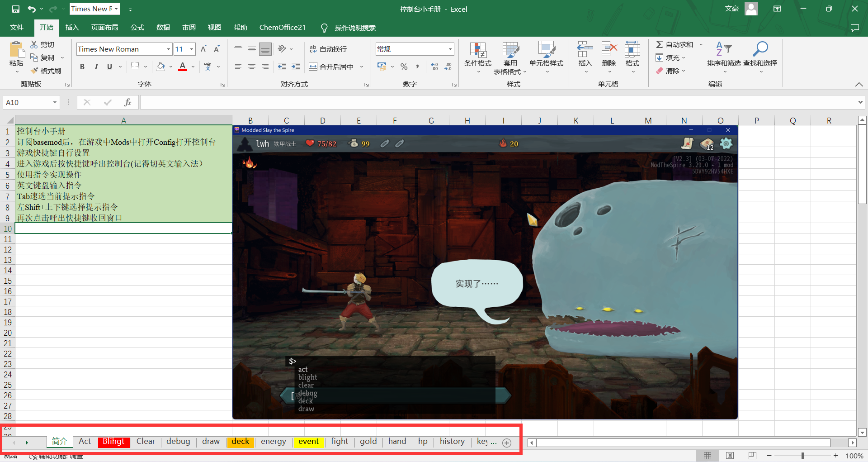868x462 pixels.
Task: Expand the formula bar
Action: (860, 102)
